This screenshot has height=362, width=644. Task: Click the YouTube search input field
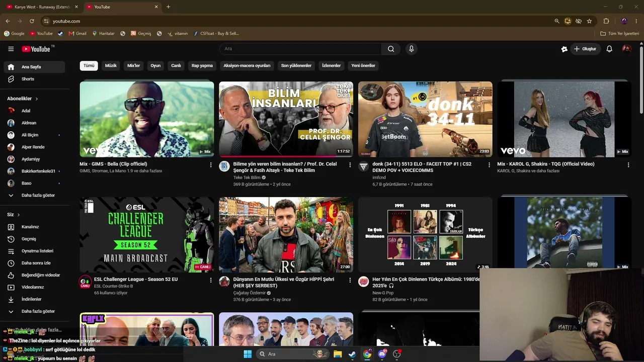click(300, 49)
